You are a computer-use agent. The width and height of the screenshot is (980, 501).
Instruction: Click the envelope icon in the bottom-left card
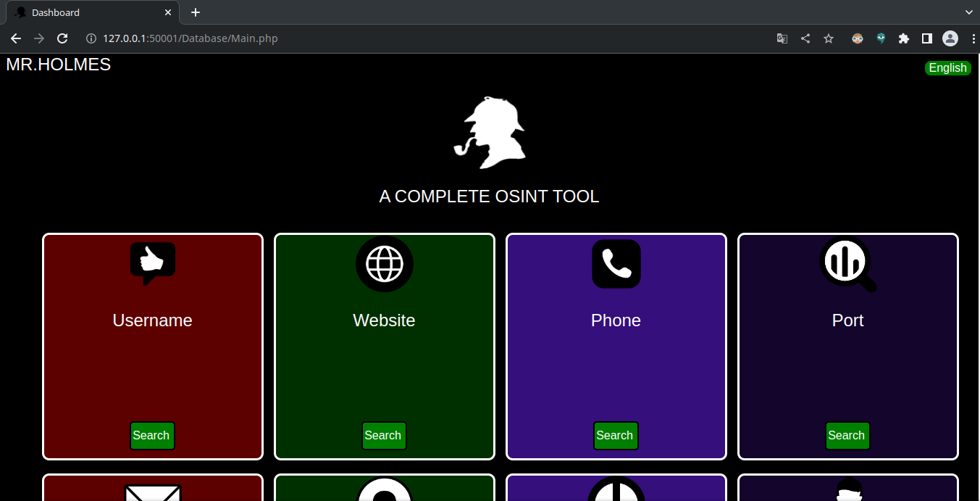[152, 494]
